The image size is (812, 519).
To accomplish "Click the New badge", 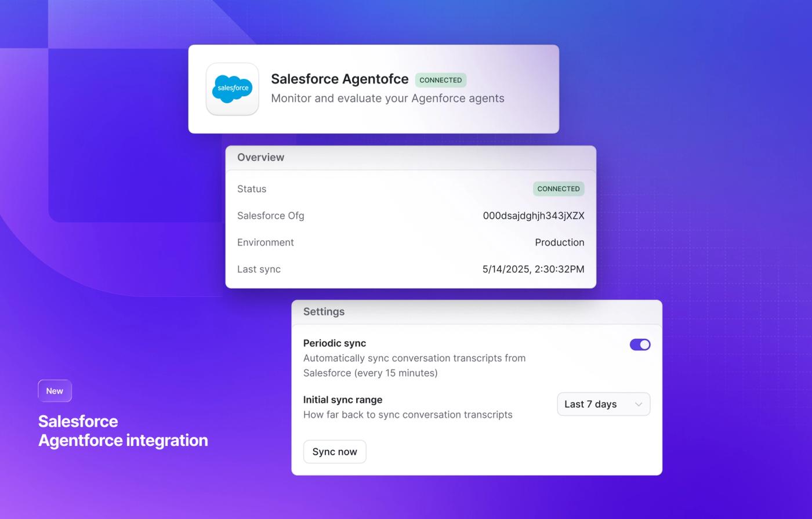I will (x=55, y=391).
